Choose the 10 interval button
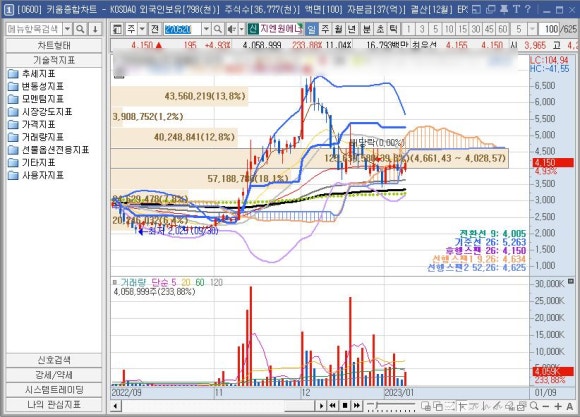Viewport: 580px width, 417px height. 449,29
